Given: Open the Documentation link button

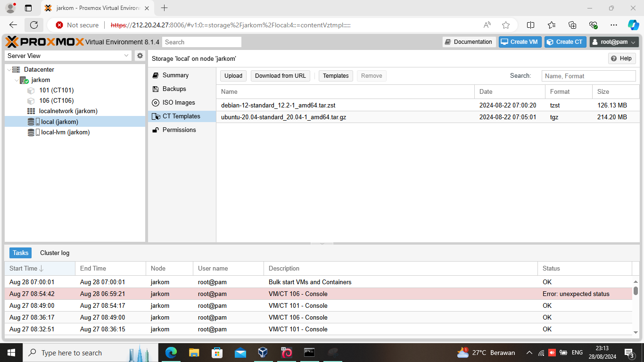Looking at the screenshot, I should [469, 42].
